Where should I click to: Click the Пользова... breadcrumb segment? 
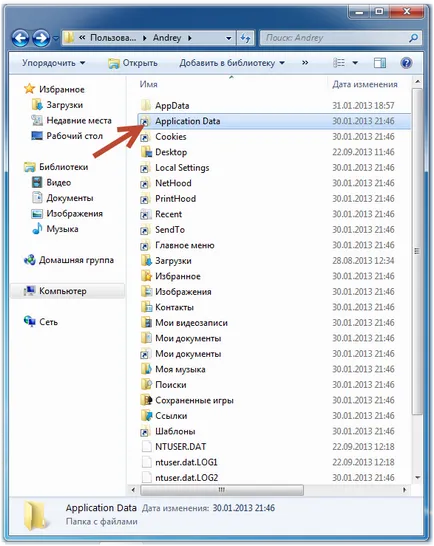(113, 38)
